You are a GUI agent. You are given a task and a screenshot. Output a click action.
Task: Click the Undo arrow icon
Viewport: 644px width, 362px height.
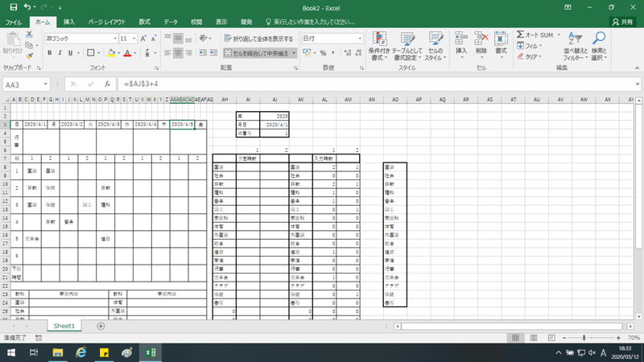pos(27,7)
